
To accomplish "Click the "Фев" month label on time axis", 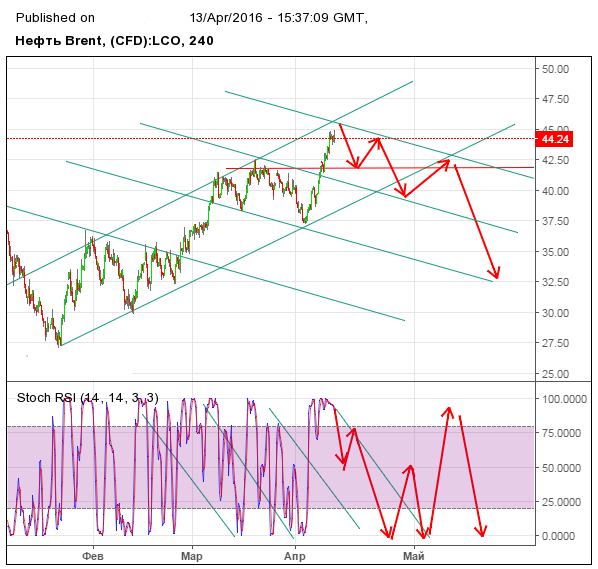I will point(93,556).
